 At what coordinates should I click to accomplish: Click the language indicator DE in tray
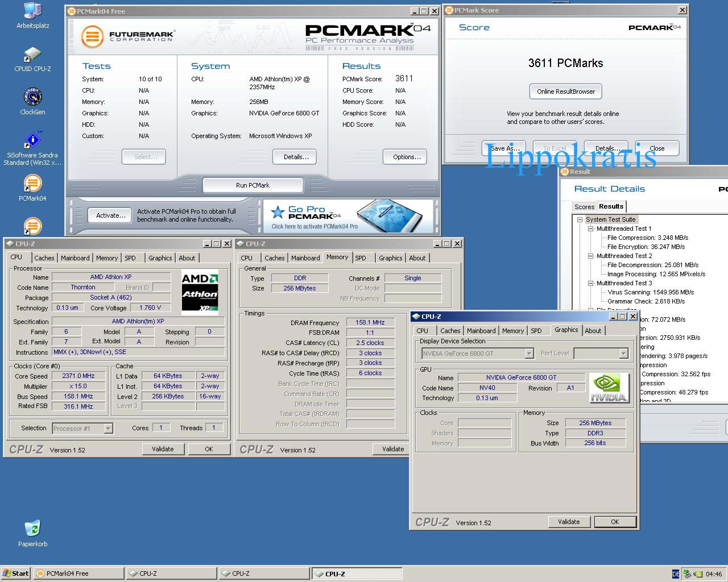675,574
